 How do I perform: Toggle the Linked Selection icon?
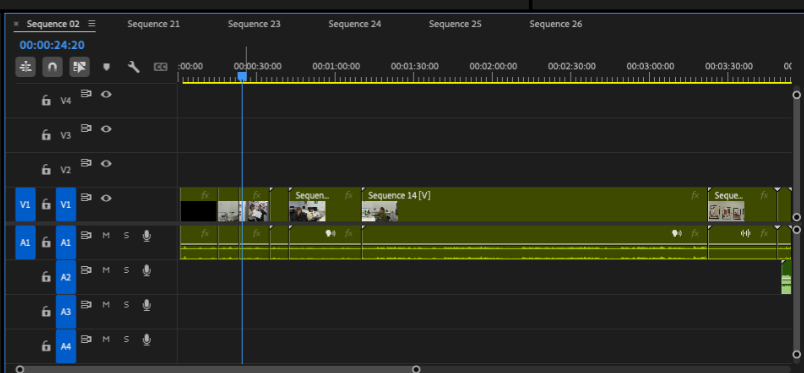click(x=79, y=67)
